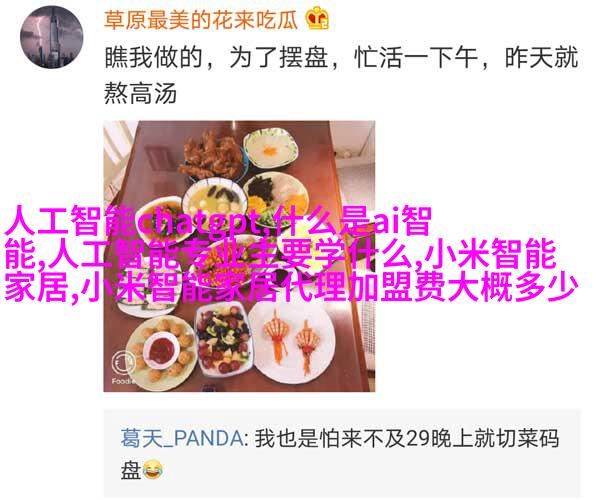Click magenta text 人工智能chatgpt
The width and height of the screenshot is (600, 500).
(x=132, y=221)
